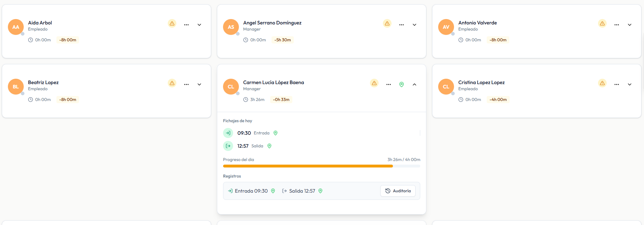Open three-dot menu for Cristina Lopez Lopez

(617, 84)
